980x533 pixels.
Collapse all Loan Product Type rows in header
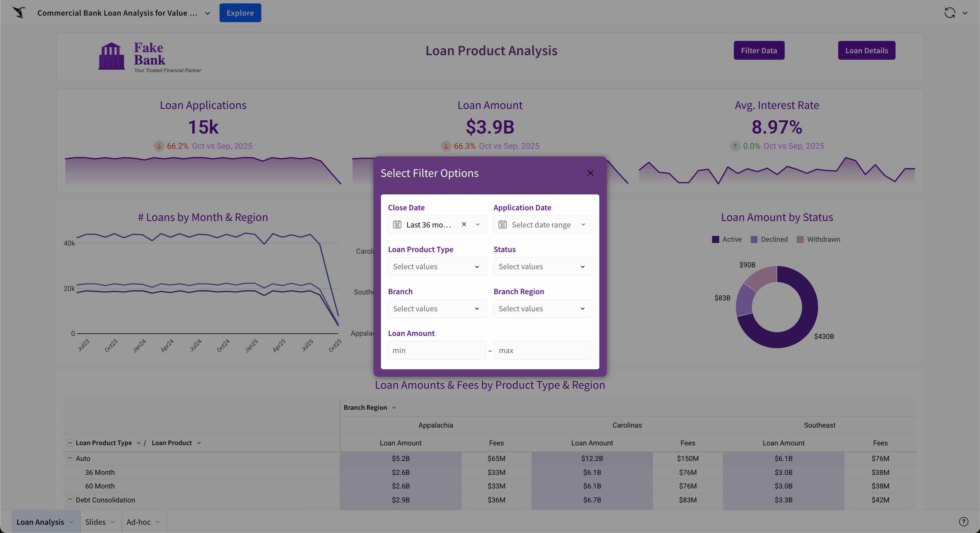point(70,442)
